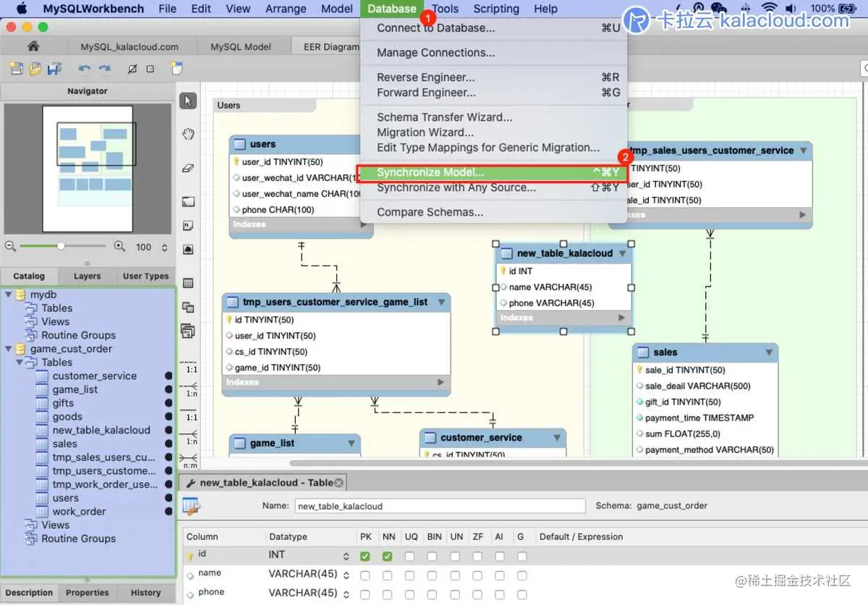This screenshot has height=605, width=868.
Task: Open datatype dropdown for name column
Action: 346,575
